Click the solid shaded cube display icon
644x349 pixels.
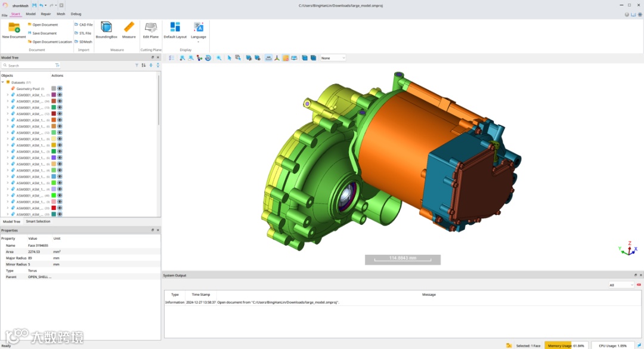[305, 58]
